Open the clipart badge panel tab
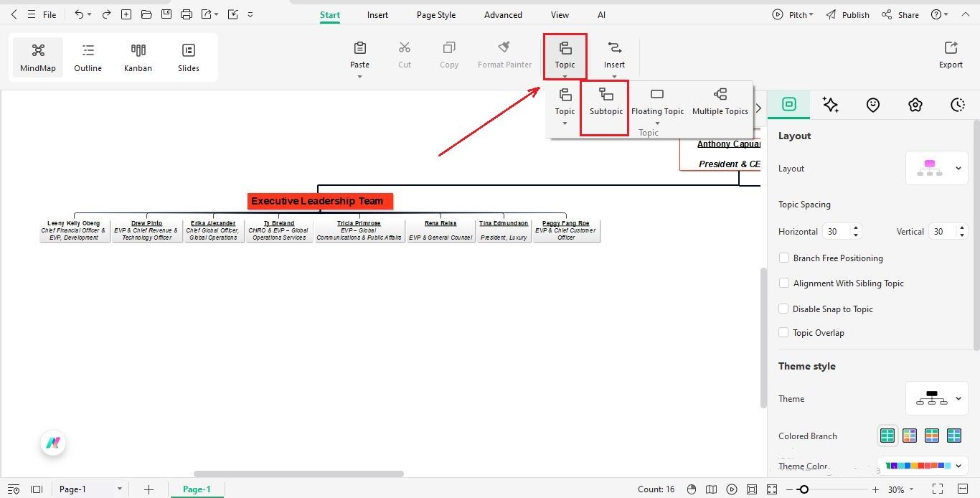Screen dimensions: 980x498 pyautogui.click(x=915, y=105)
